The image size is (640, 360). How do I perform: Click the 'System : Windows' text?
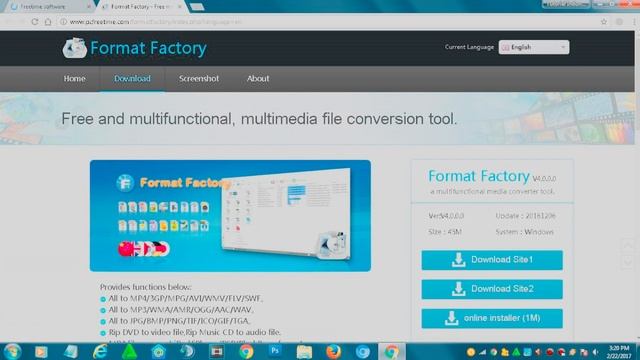click(x=524, y=232)
